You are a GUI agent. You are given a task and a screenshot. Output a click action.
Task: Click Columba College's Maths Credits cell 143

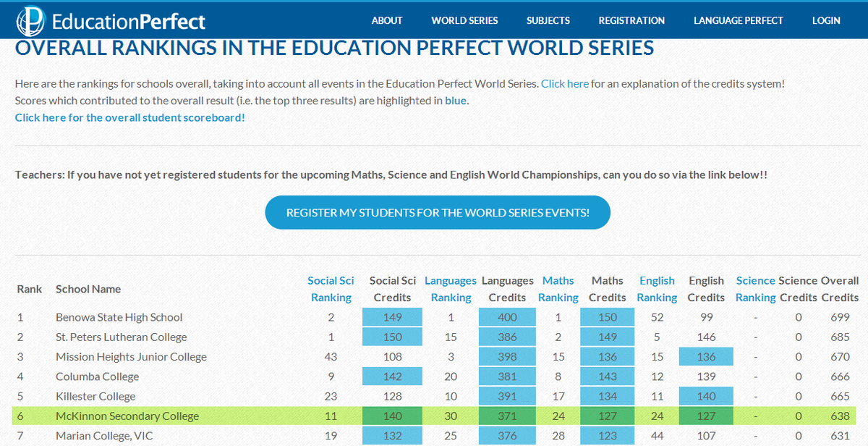tap(608, 376)
